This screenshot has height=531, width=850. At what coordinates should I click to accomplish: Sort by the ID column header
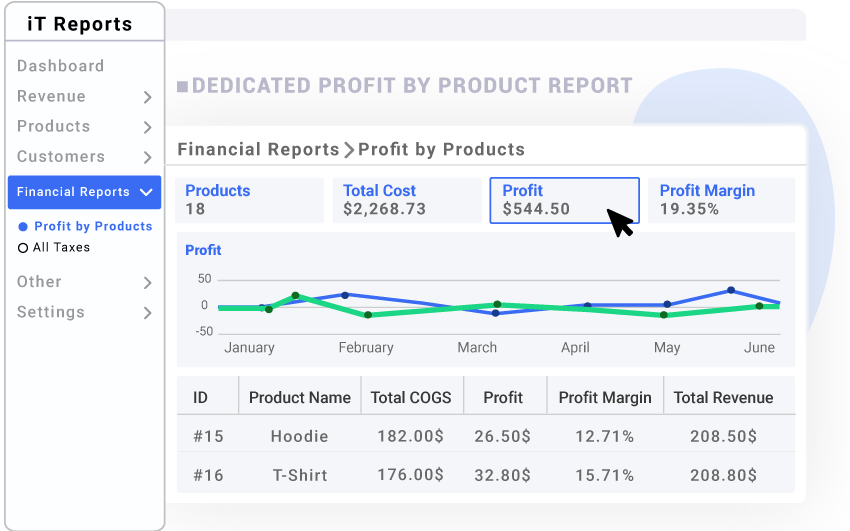[x=200, y=398]
